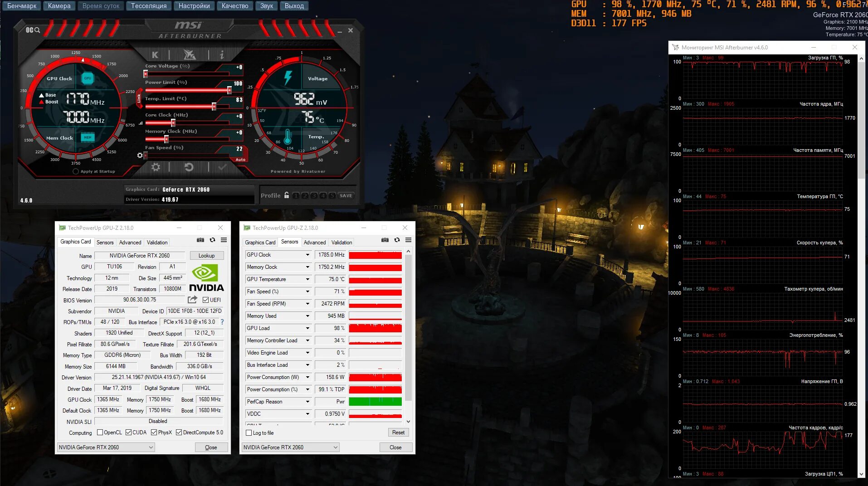Open hamburger menu in left GPU-Z window
The width and height of the screenshot is (868, 486).
point(224,240)
